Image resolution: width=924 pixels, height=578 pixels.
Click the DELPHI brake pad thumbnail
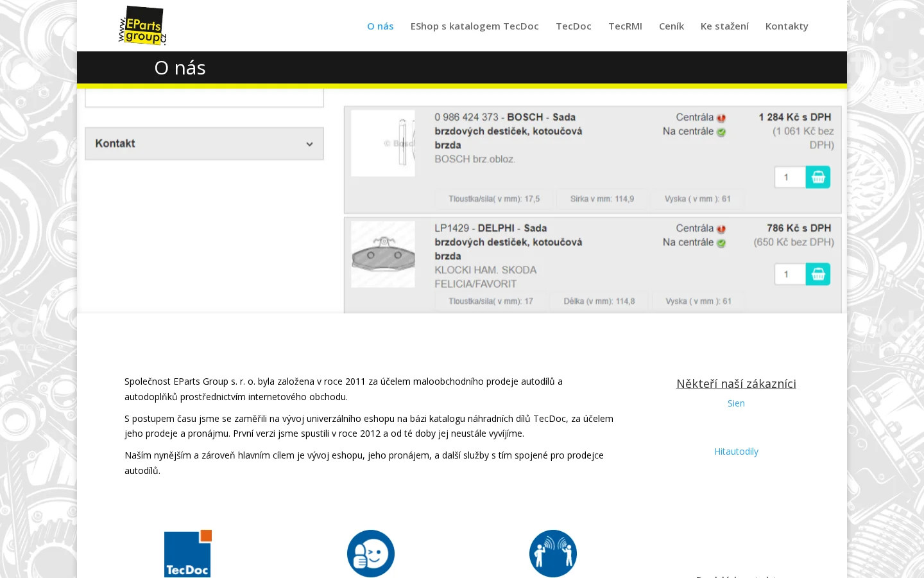383,254
